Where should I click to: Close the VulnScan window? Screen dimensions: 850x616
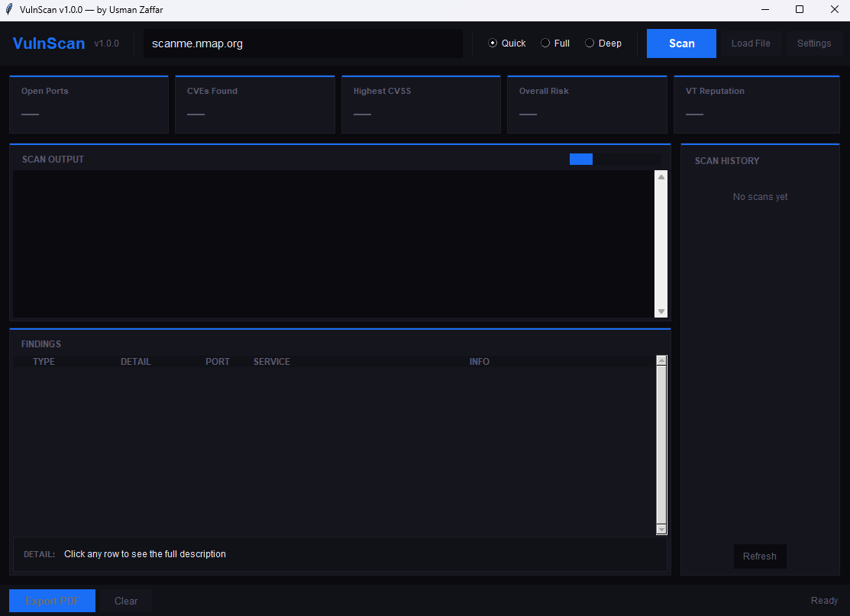[x=834, y=9]
